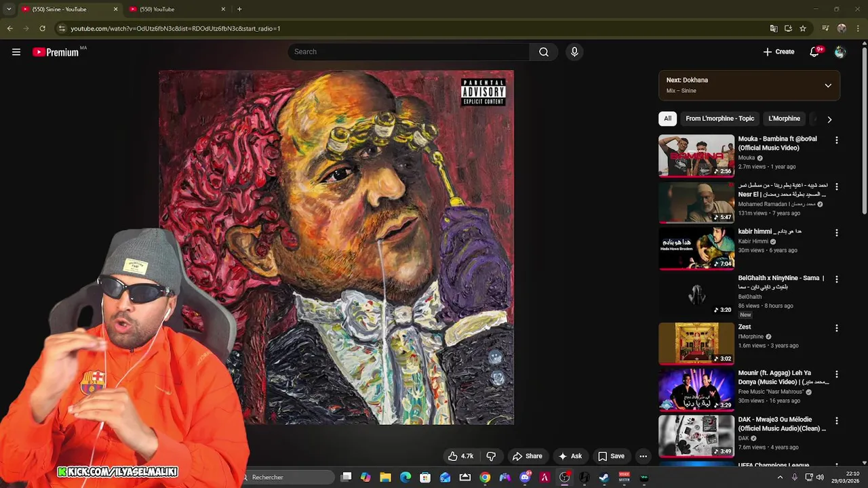Bookmark this page with the star
Image resolution: width=868 pixels, height=488 pixels.
click(x=803, y=28)
